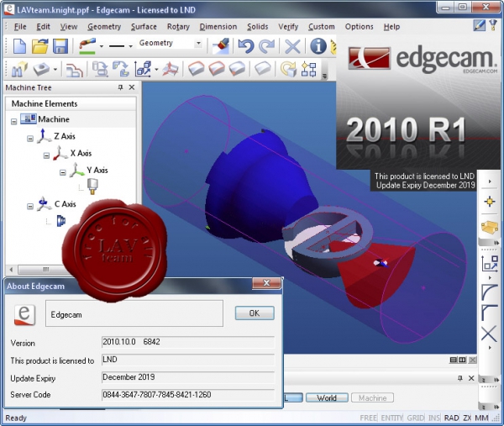Collapse the Z Axis node
The image size is (504, 426).
pyautogui.click(x=30, y=139)
